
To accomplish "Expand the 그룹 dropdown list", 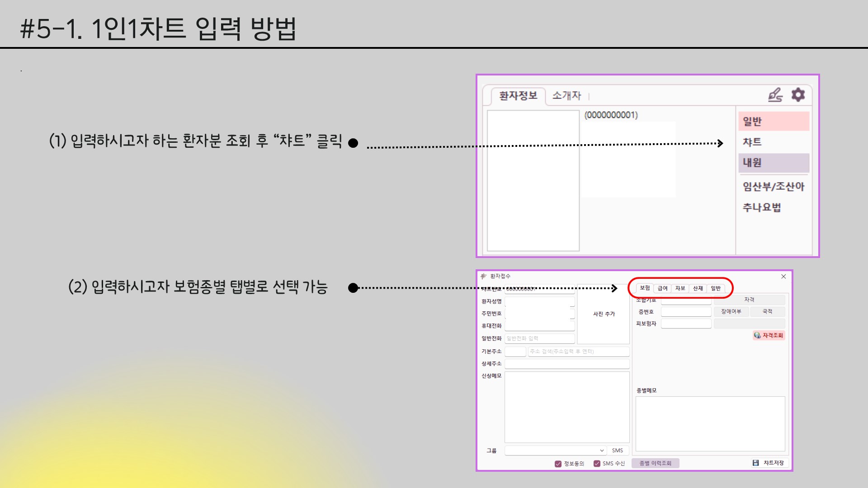I will pyautogui.click(x=602, y=450).
